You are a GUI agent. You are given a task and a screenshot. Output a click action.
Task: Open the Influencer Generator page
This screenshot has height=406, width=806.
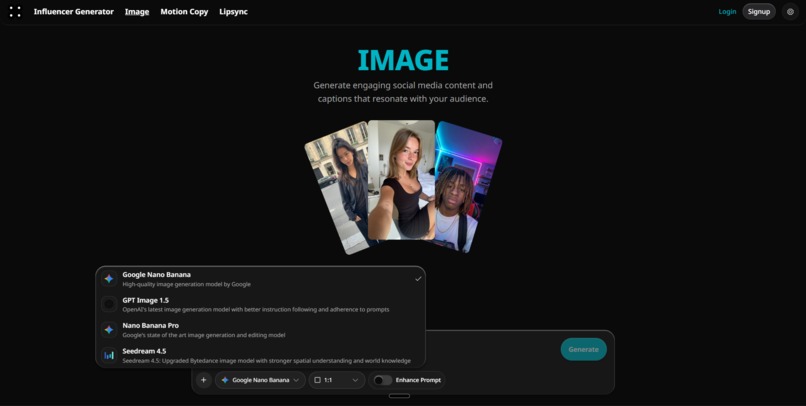[74, 11]
